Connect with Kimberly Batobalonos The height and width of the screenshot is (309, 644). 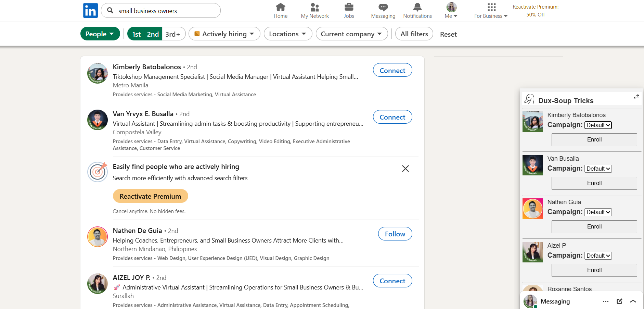click(392, 70)
